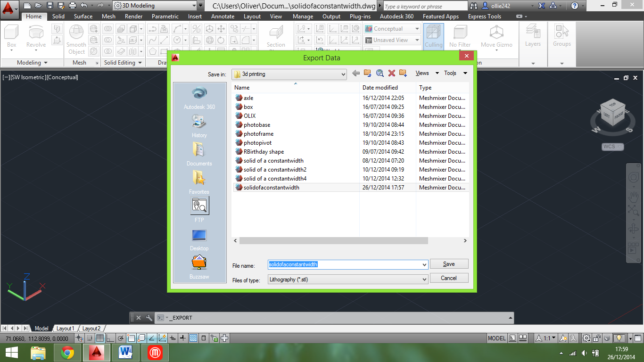Toggle Snap Mode in status bar

pyautogui.click(x=90, y=338)
